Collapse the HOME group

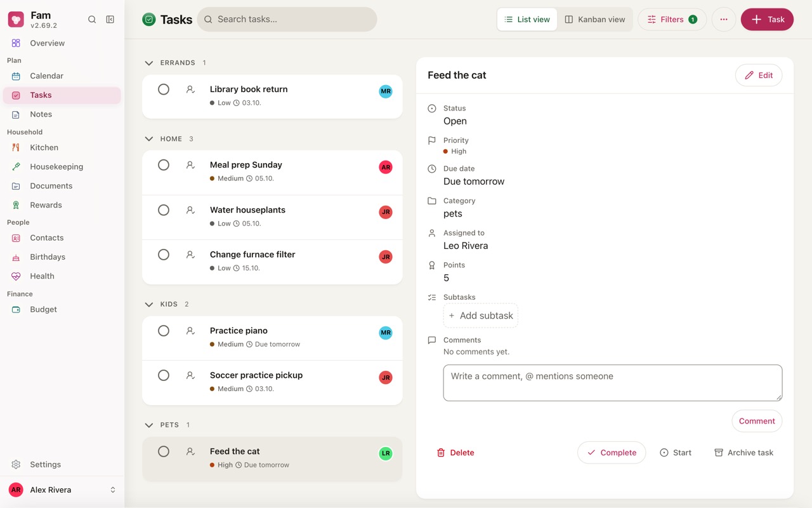(x=149, y=139)
